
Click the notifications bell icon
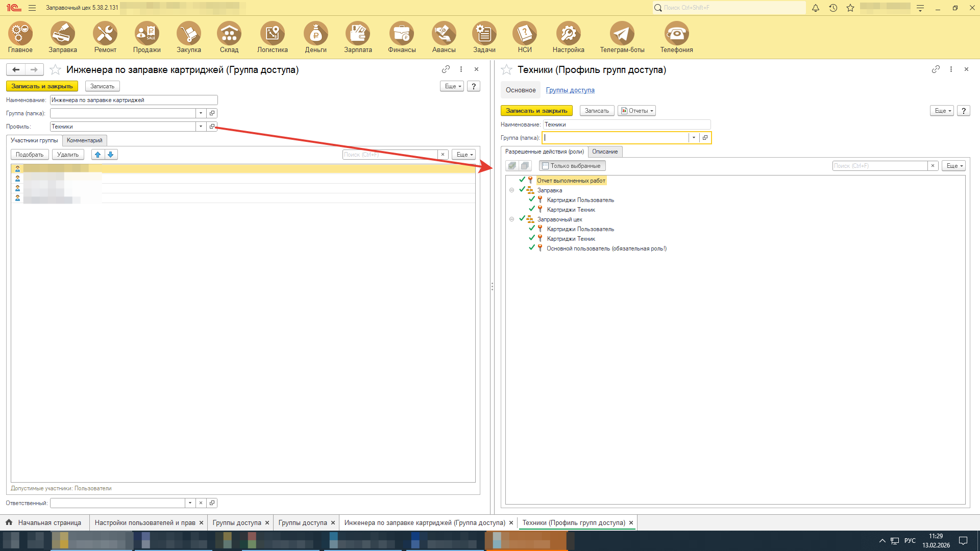click(816, 8)
